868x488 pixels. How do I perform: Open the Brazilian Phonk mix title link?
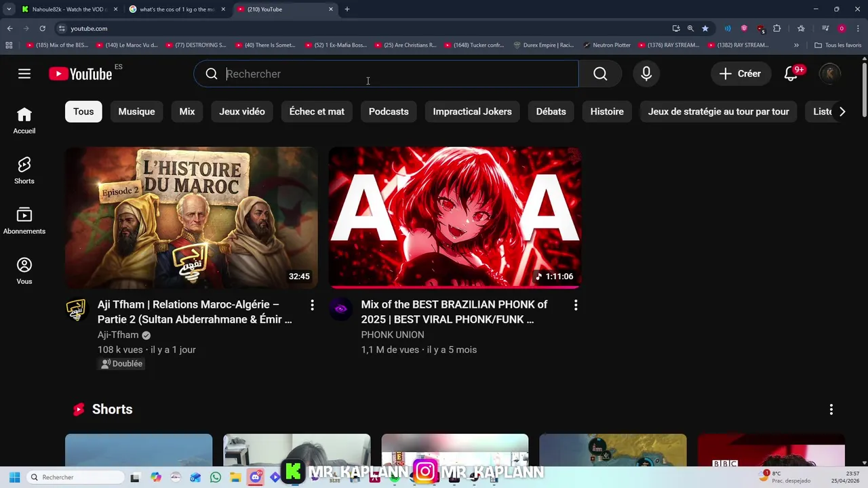454,312
